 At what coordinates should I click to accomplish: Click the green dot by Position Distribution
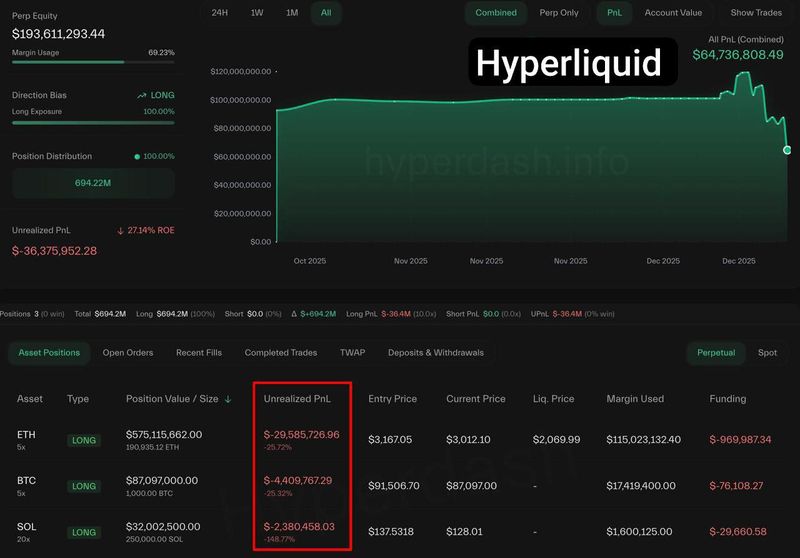(x=137, y=157)
